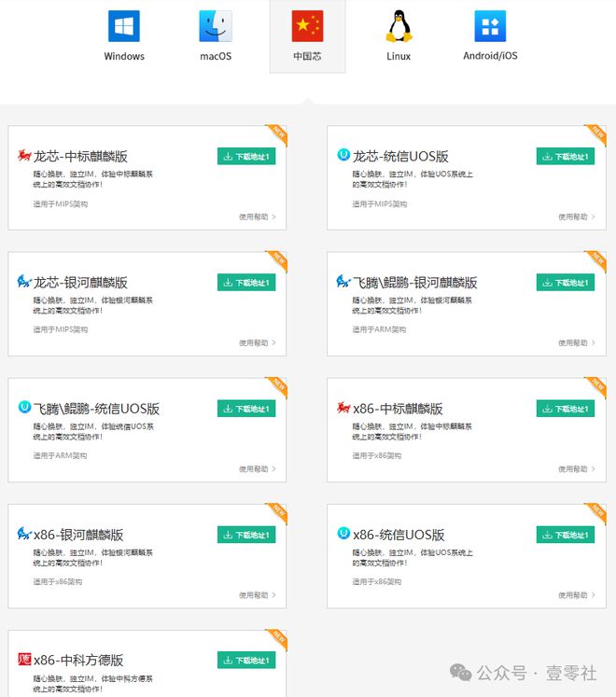Open 使用帮助 for 龙芯-统信UOS版

[x=577, y=216]
